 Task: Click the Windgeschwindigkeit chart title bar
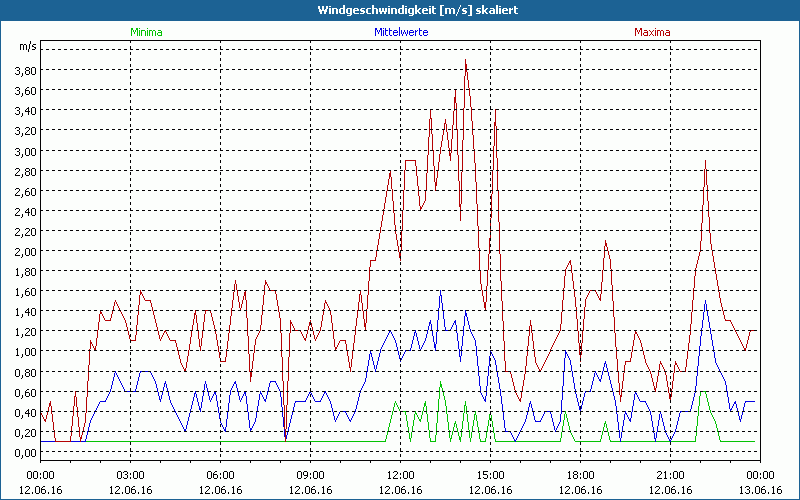point(400,9)
